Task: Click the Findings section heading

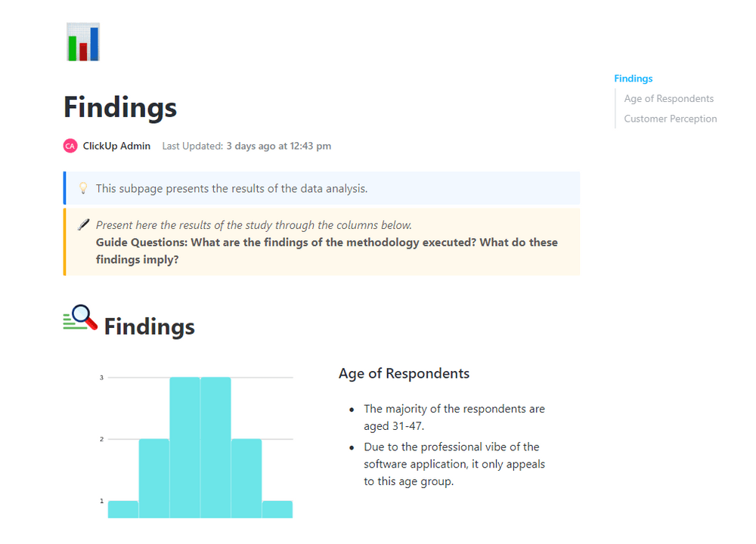Action: pyautogui.click(x=149, y=326)
